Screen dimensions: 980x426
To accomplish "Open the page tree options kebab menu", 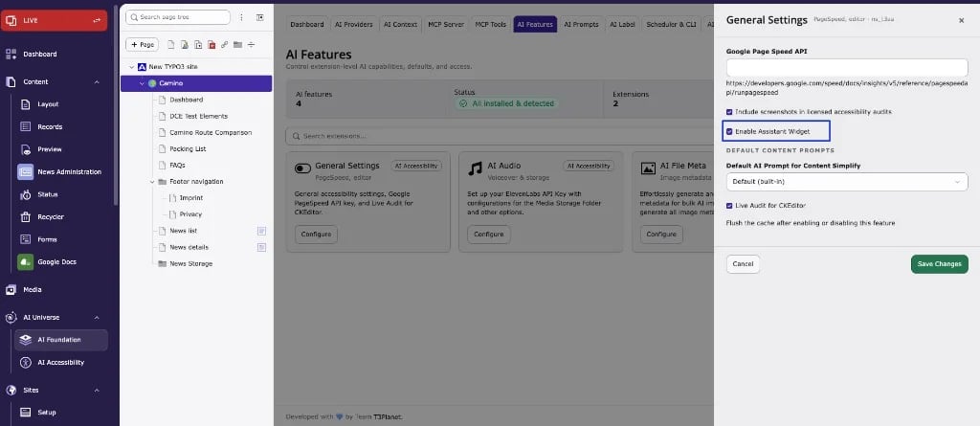I will 241,17.
